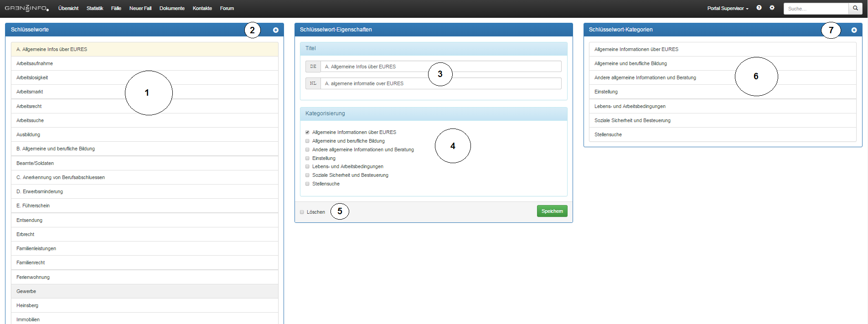Add new category with Schlüsselwort-Kategorien plus icon
The image size is (868, 324).
(854, 30)
